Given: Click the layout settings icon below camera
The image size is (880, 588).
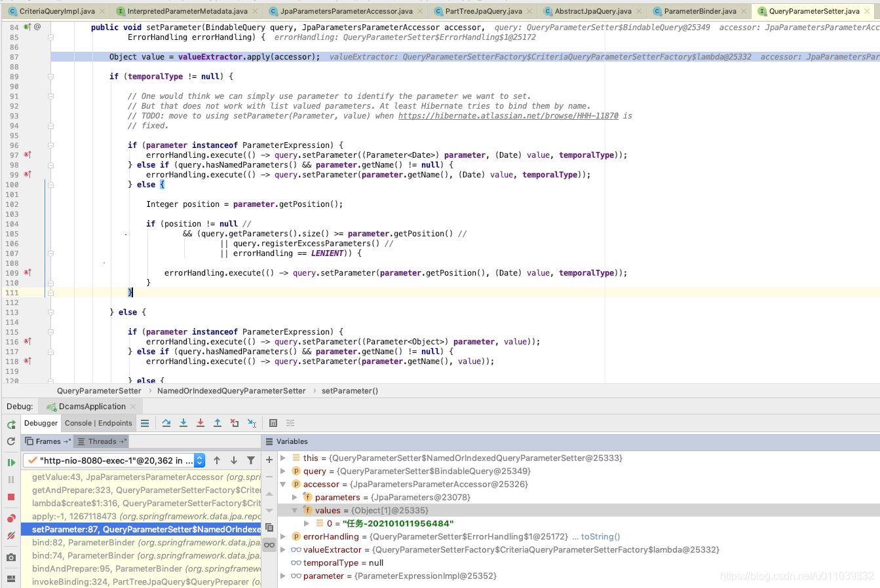Looking at the screenshot, I should coord(11,579).
